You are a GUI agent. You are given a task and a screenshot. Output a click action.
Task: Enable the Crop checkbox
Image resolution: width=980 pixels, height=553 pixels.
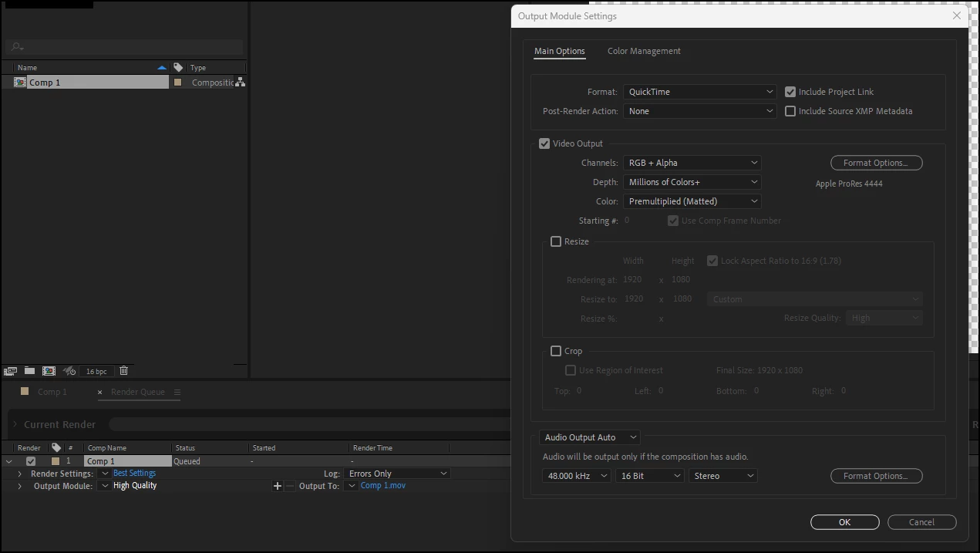click(x=556, y=351)
